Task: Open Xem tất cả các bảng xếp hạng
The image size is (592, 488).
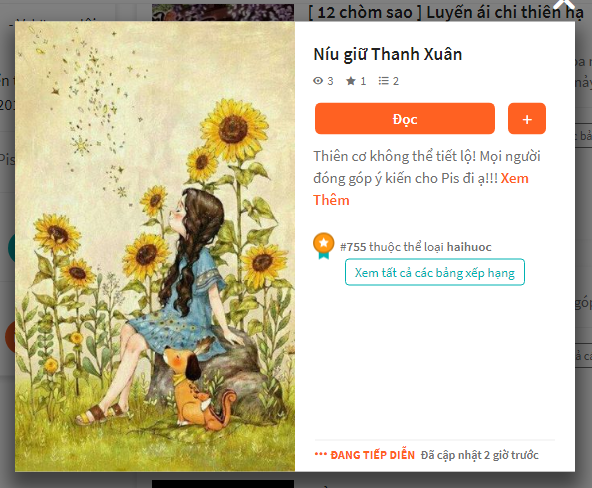Action: [x=435, y=272]
